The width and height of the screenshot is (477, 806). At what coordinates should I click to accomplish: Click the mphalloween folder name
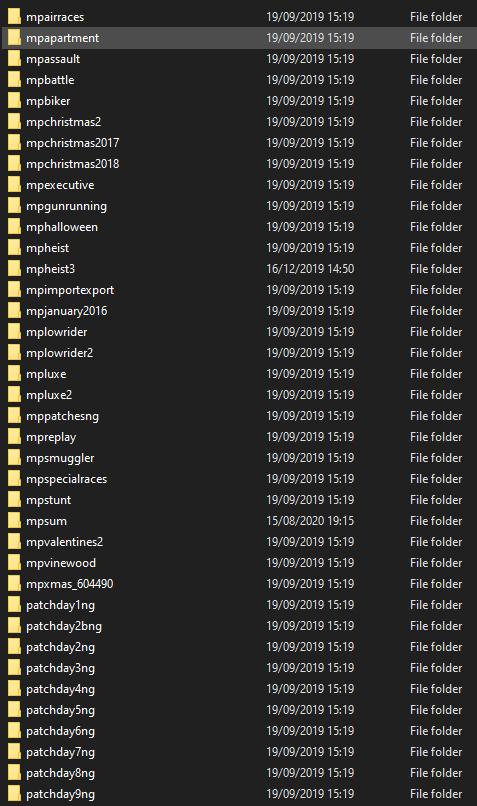(x=62, y=227)
